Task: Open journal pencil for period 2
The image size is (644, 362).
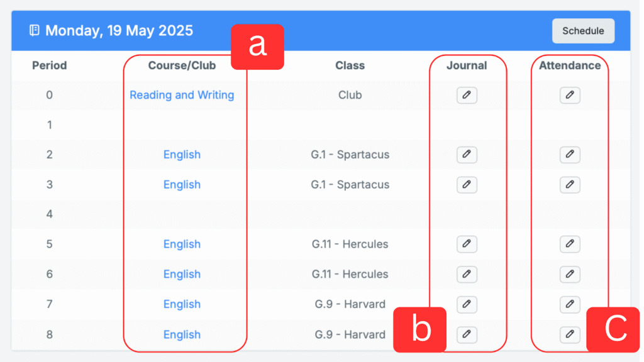Action: [x=467, y=155]
